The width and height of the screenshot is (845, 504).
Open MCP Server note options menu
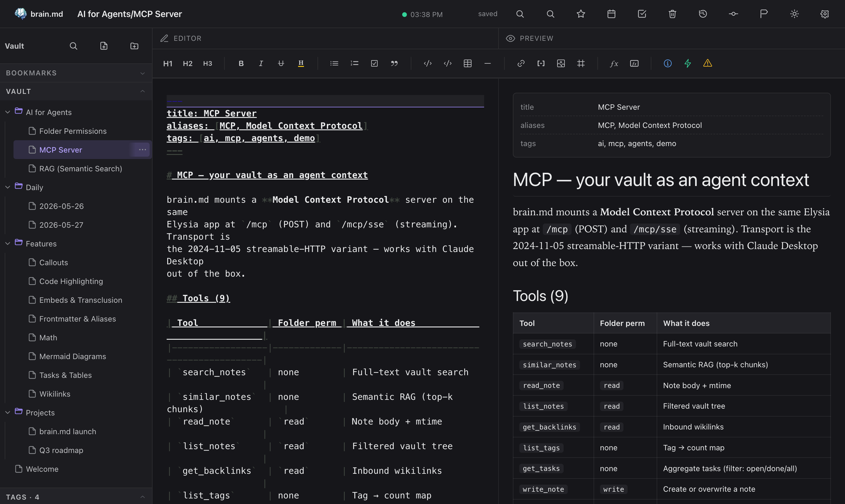click(142, 150)
